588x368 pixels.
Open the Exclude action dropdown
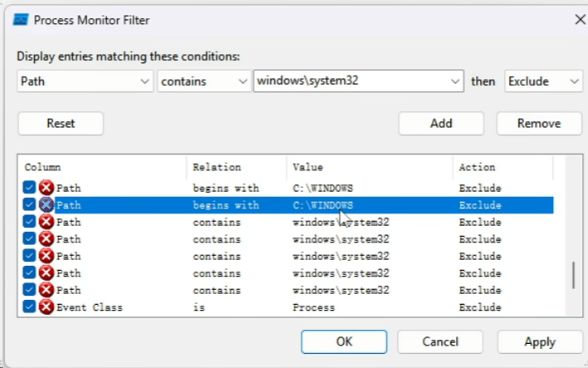point(543,81)
